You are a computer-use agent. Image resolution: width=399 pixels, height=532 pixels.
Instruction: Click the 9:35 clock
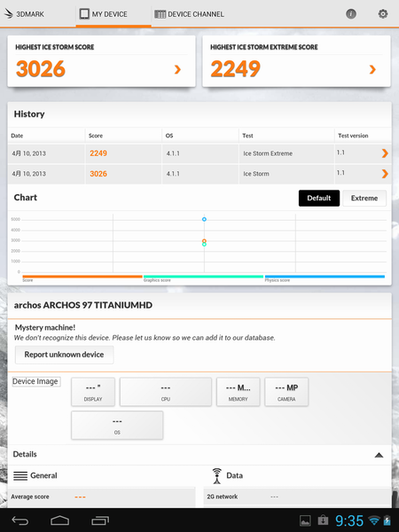tap(349, 520)
